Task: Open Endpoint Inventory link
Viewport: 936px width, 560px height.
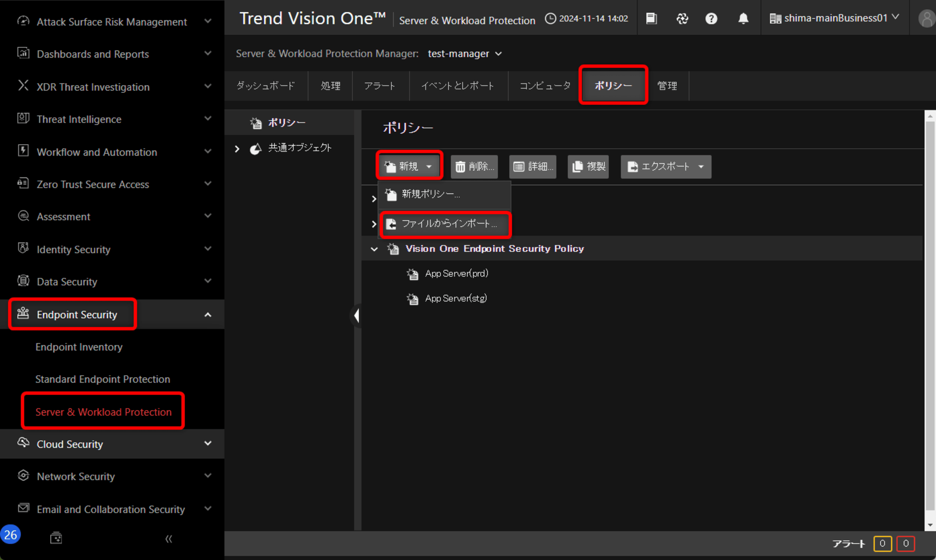Action: tap(79, 347)
